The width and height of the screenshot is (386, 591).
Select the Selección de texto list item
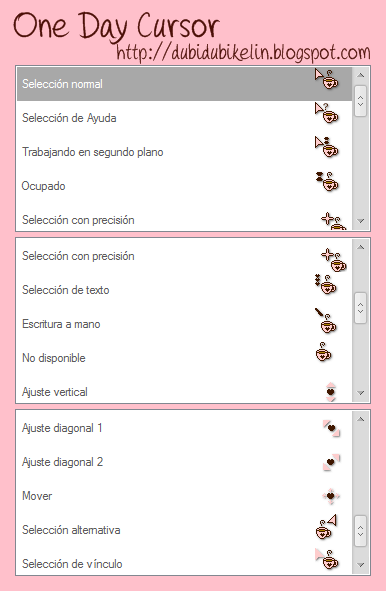click(x=184, y=290)
